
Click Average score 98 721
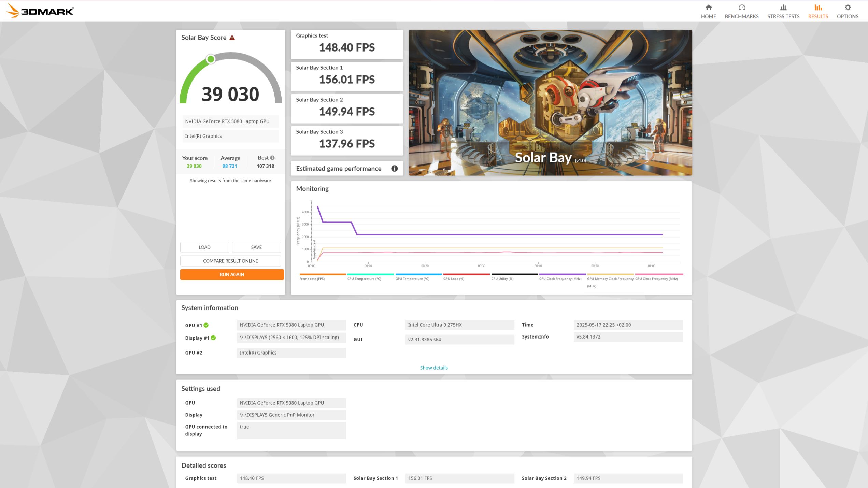pos(230,166)
